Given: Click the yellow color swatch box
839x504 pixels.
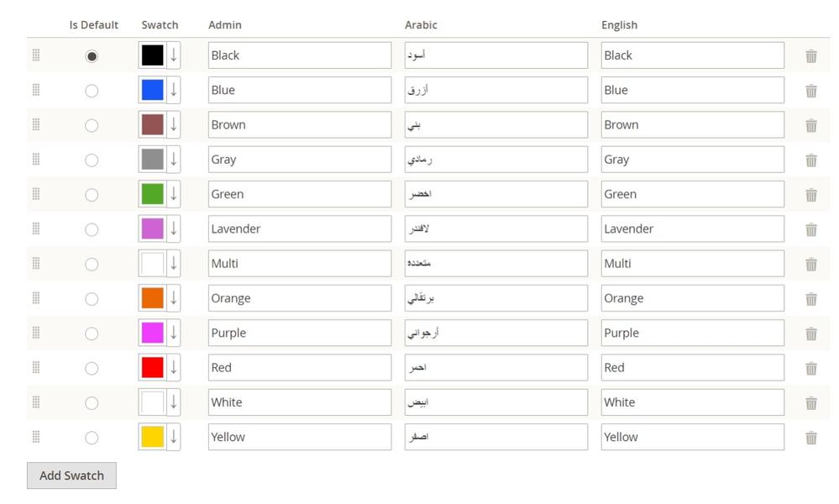Looking at the screenshot, I should click(x=152, y=437).
